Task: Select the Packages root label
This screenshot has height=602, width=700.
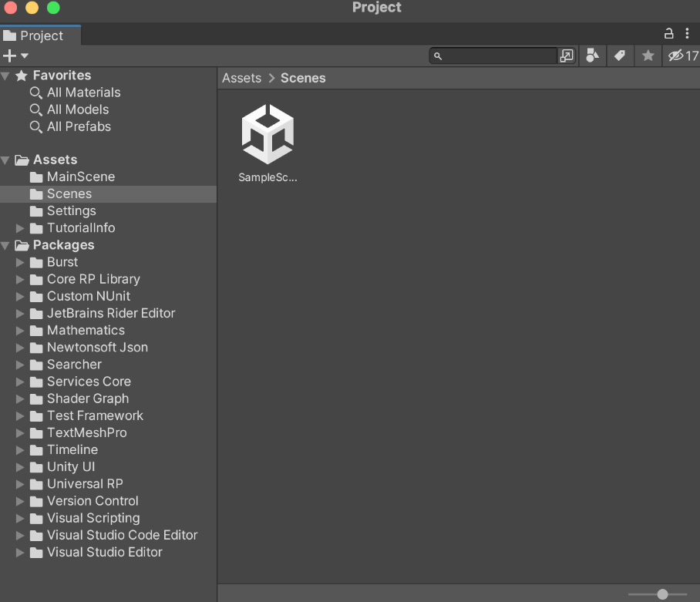Action: [63, 245]
